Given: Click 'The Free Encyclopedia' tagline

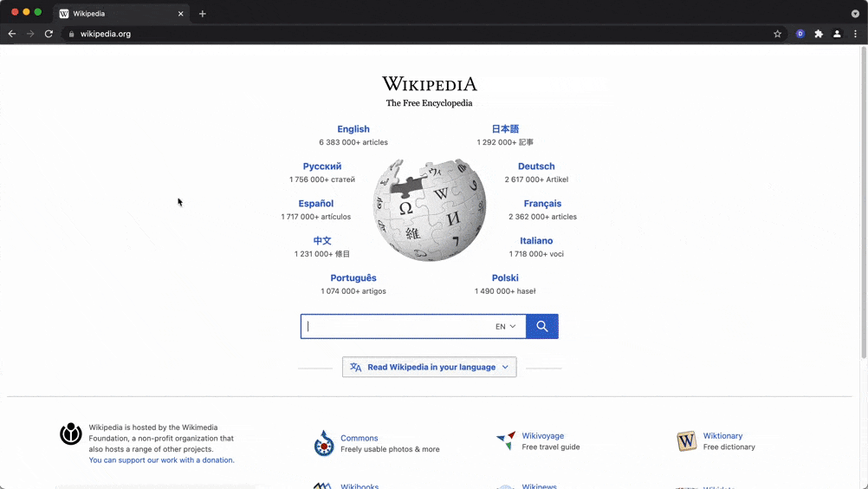Looking at the screenshot, I should pyautogui.click(x=429, y=103).
